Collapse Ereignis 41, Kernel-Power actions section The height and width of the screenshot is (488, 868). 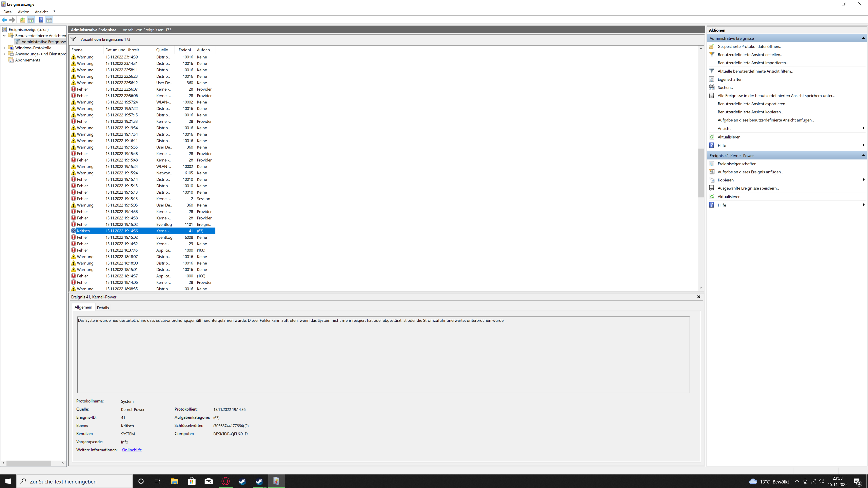[x=863, y=155]
